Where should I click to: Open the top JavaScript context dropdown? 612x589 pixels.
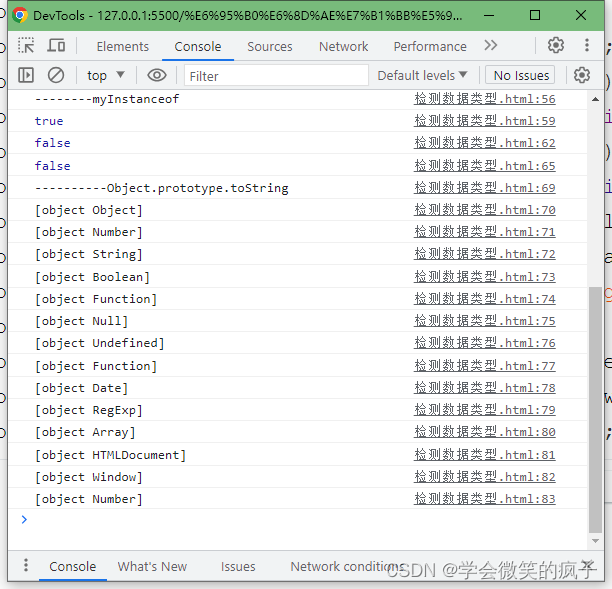(x=105, y=75)
